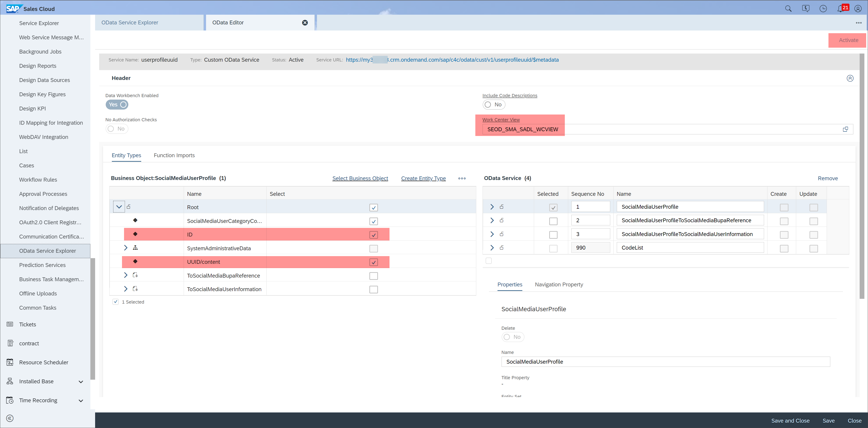
Task: Select the Entity Types tab
Action: tap(126, 155)
